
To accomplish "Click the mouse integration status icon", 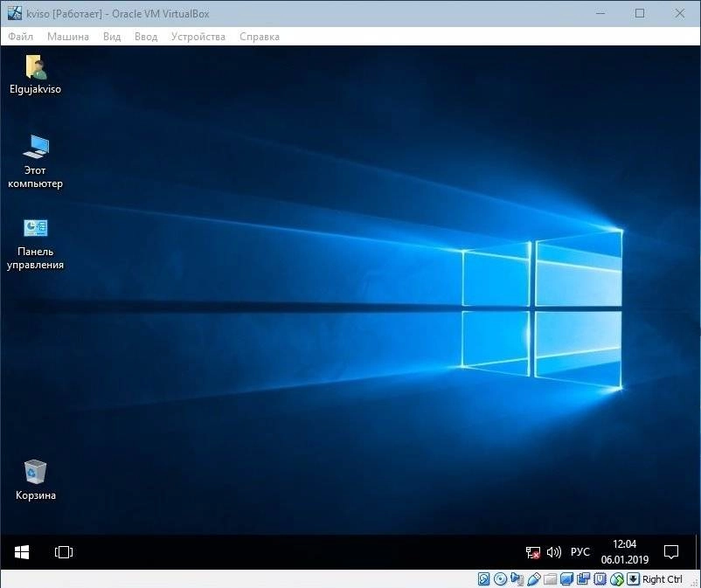I will tap(617, 579).
